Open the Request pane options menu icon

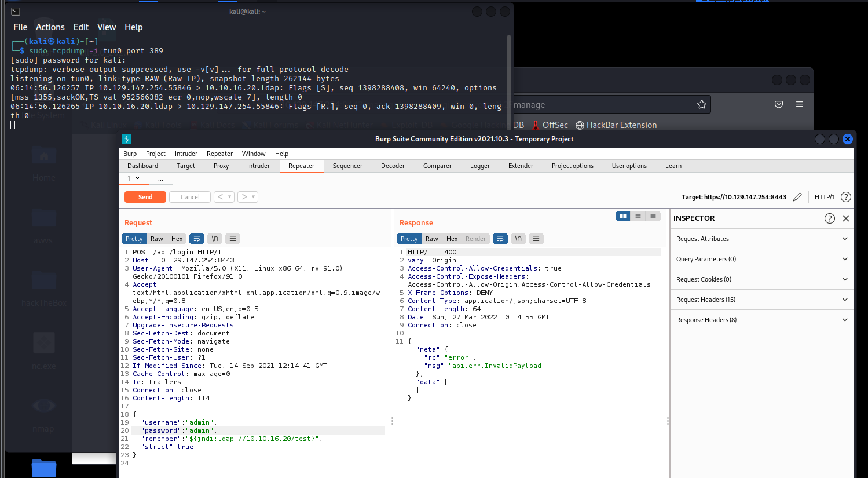(x=233, y=239)
